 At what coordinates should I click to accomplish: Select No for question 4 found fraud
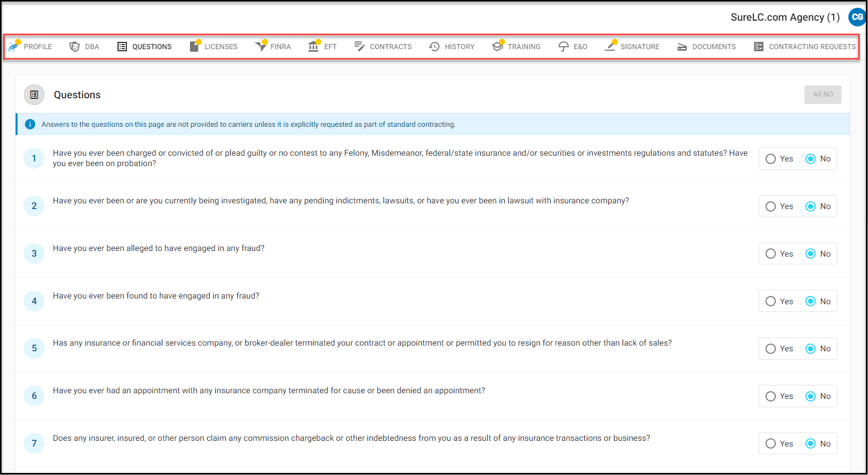(811, 301)
